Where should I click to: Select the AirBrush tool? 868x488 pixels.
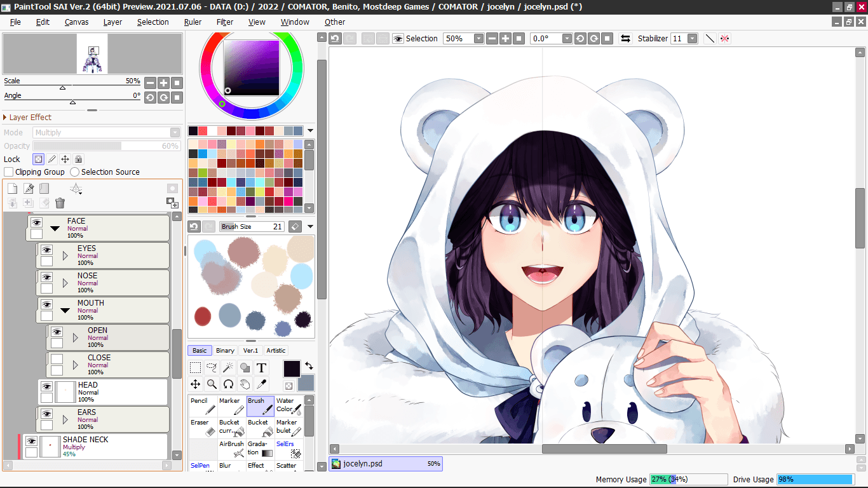point(231,449)
